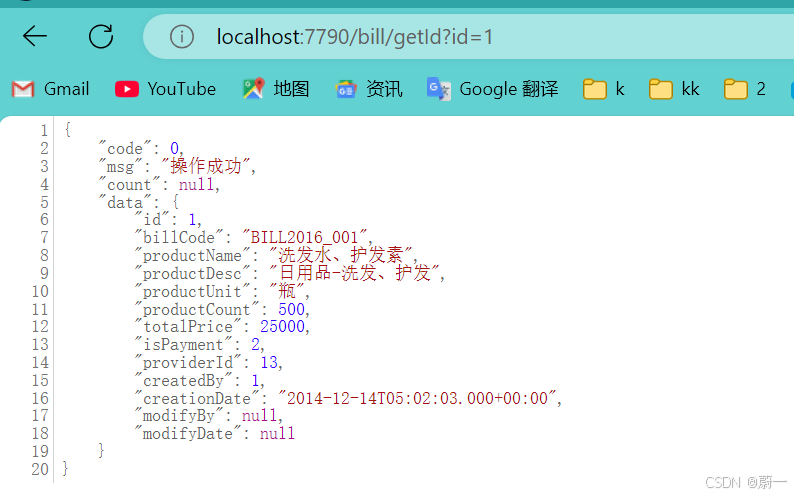Click the Gmail envelope icon
794x496 pixels.
(23, 90)
